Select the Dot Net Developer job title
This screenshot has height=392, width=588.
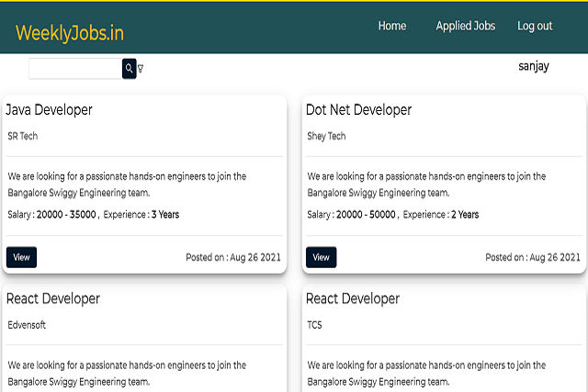coord(358,110)
